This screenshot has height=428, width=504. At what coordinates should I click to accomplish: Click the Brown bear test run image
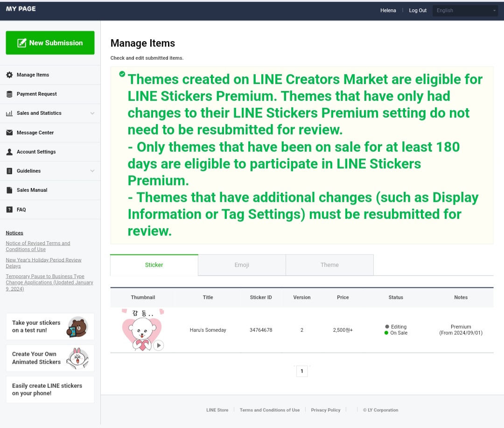coord(77,327)
